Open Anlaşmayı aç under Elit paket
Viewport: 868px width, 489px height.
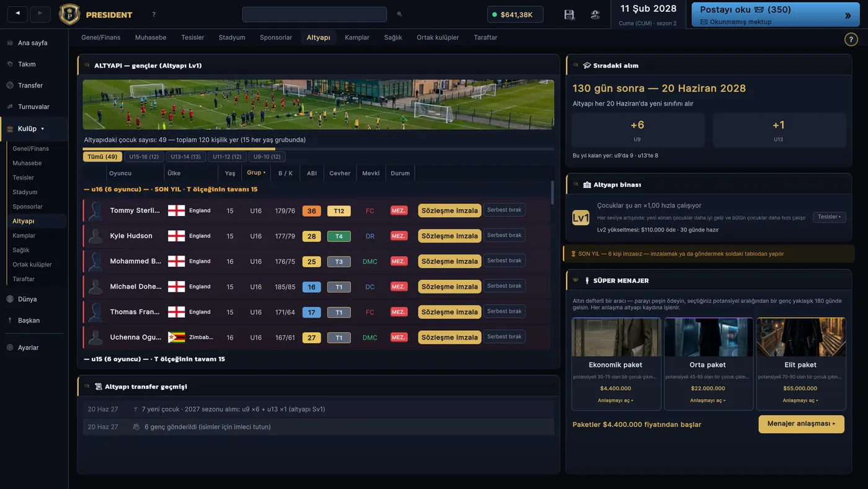(x=800, y=400)
